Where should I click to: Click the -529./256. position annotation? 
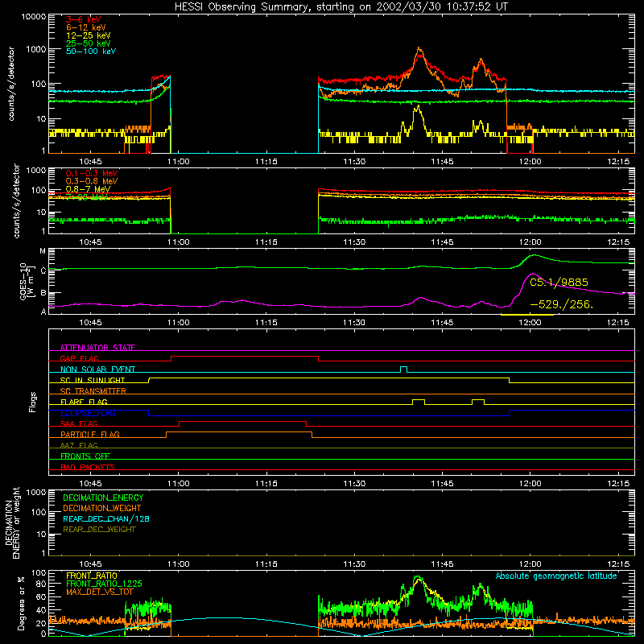tap(562, 304)
